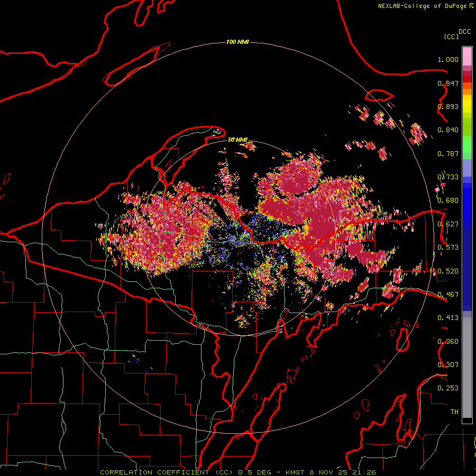This screenshot has width=476, height=476.
Task: Click the 0.467 legend value
Action: (448, 295)
